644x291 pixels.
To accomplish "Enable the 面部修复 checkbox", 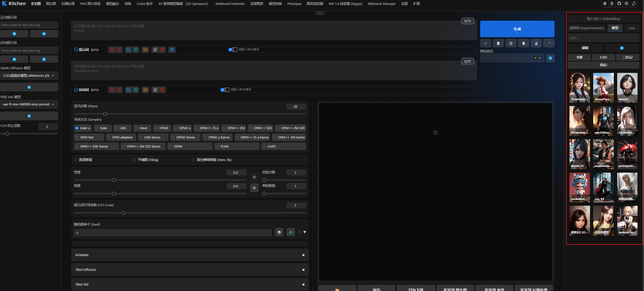I will tap(76, 160).
